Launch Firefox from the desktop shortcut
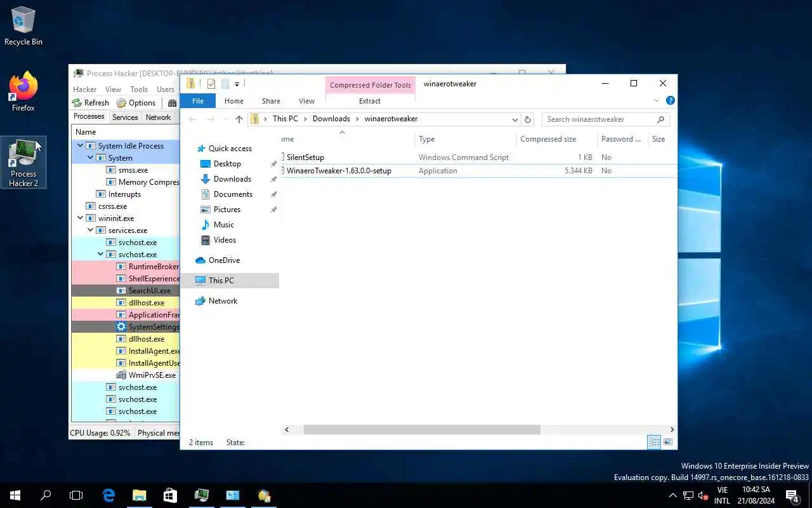The image size is (812, 508). [x=23, y=92]
